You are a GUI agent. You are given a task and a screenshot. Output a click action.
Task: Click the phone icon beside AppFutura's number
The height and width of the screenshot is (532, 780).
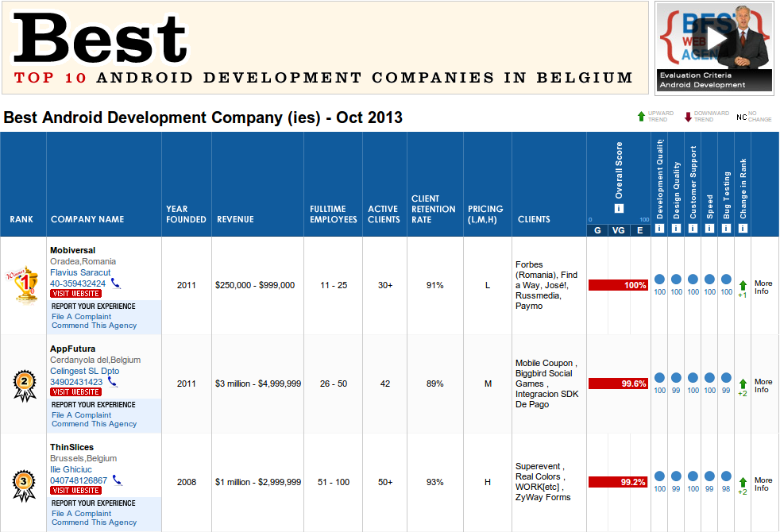(112, 382)
